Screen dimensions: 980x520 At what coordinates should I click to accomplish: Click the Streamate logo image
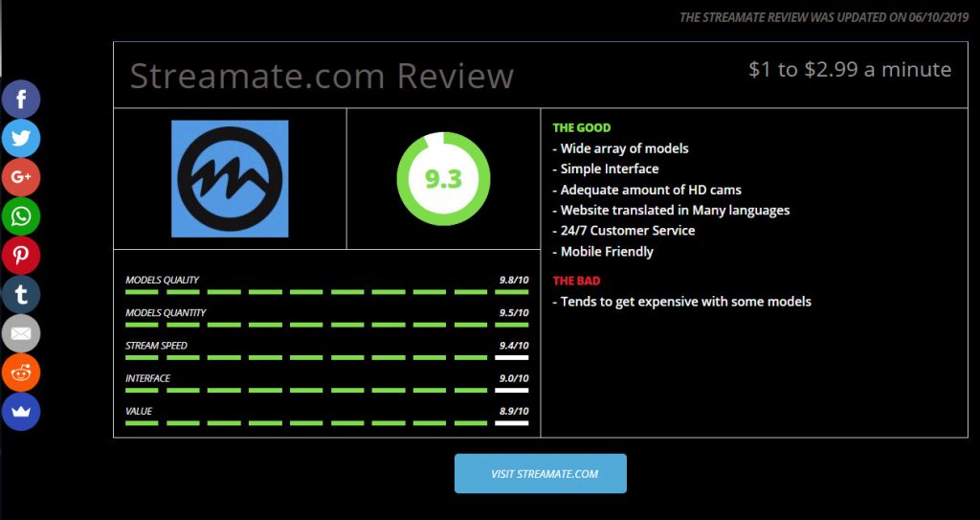pyautogui.click(x=230, y=178)
